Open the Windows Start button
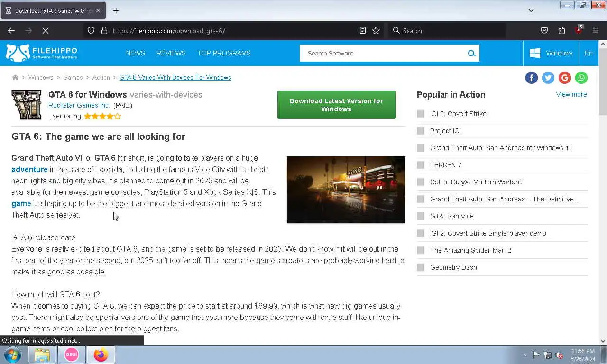Image resolution: width=607 pixels, height=364 pixels. pyautogui.click(x=12, y=355)
